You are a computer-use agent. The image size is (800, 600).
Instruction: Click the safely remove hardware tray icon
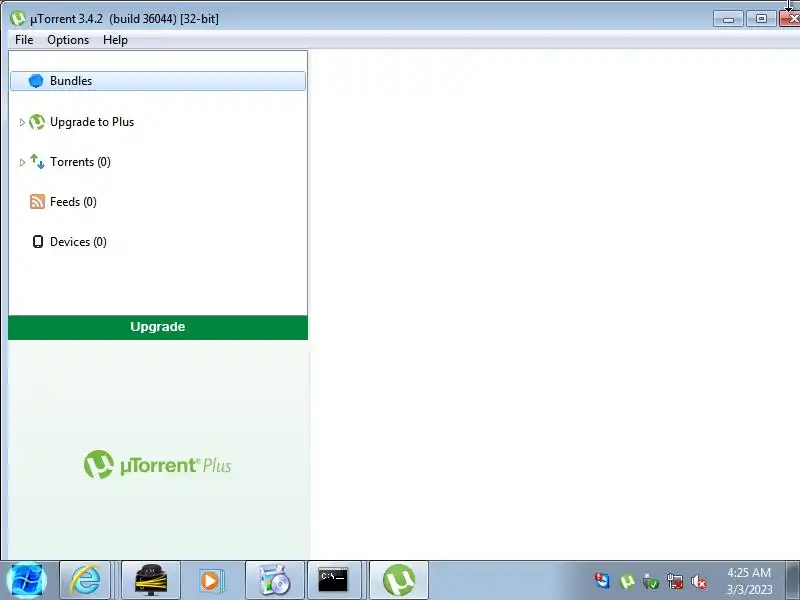[x=651, y=581]
